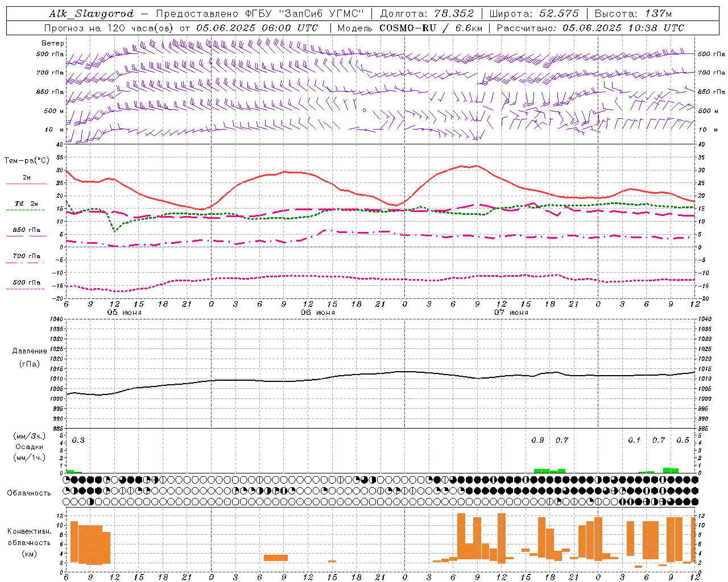Click the (км) convective cloud unit label
Screen dimensions: 728x582
(29, 553)
